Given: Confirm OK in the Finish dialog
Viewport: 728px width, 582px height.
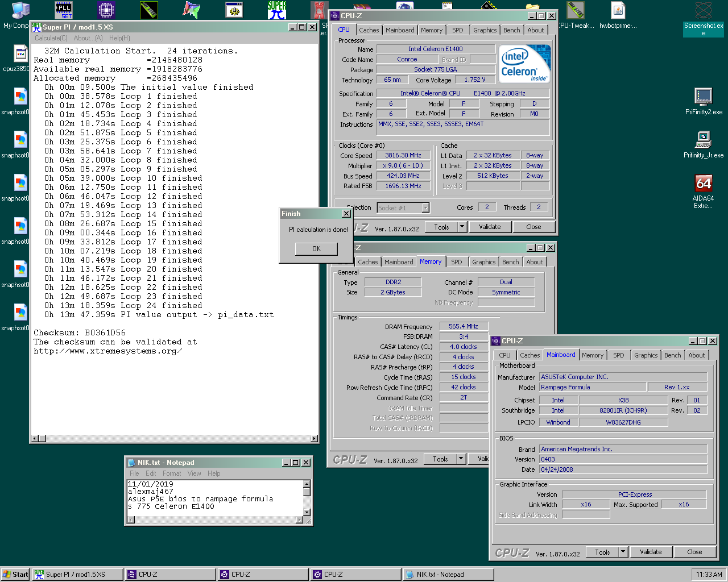Looking at the screenshot, I should 316,249.
